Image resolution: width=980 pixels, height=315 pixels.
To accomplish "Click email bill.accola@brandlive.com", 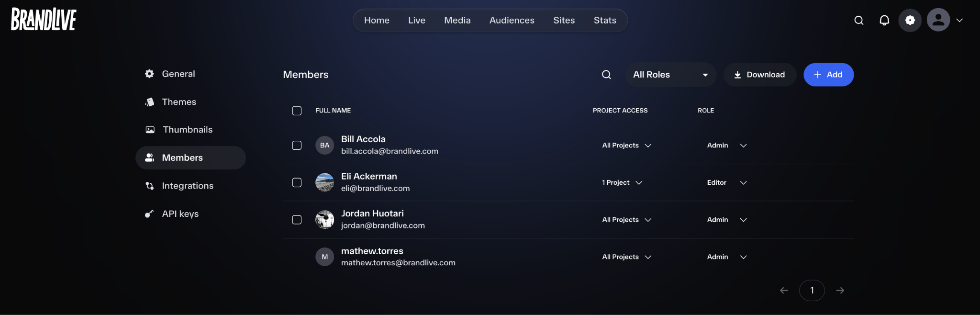I will pyautogui.click(x=390, y=151).
